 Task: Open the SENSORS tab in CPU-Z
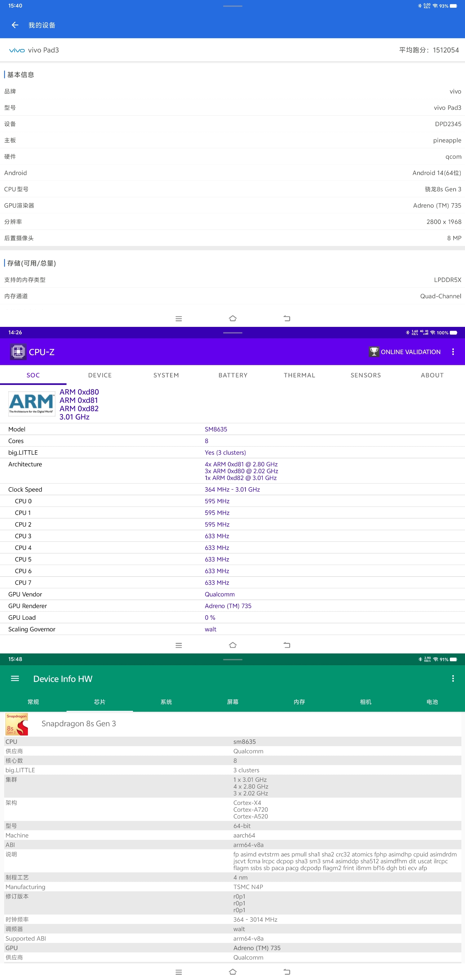point(365,375)
